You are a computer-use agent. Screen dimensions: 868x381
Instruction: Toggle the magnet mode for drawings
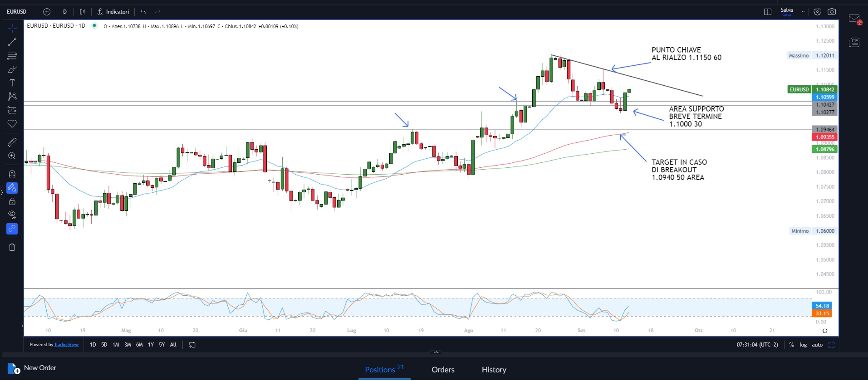point(12,174)
